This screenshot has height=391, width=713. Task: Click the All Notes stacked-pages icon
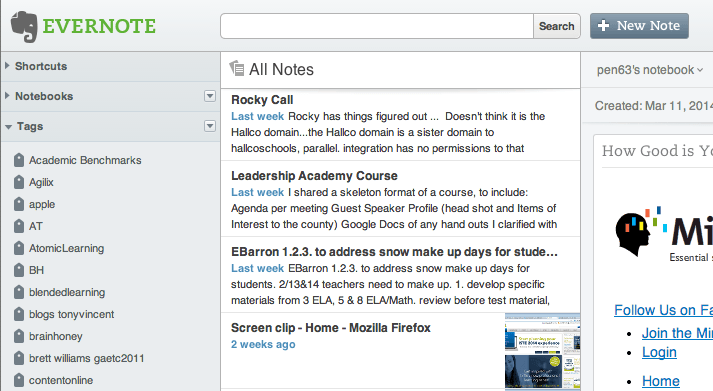pos(236,69)
